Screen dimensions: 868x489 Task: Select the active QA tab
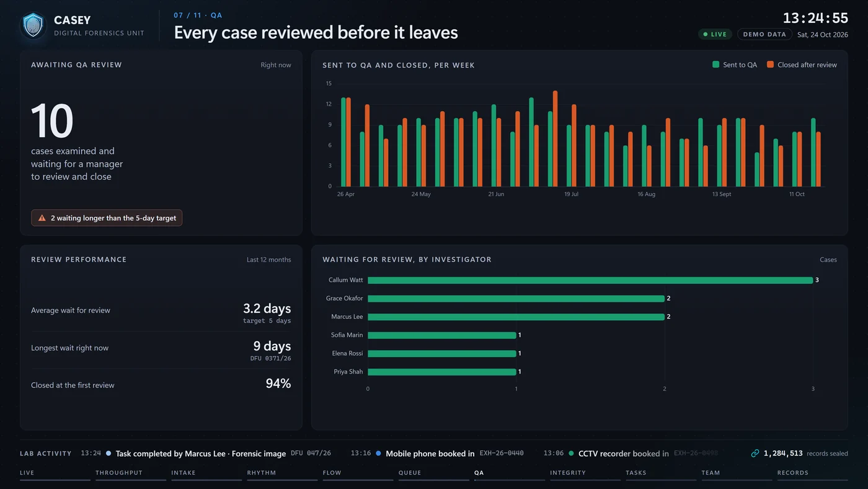pos(509,473)
